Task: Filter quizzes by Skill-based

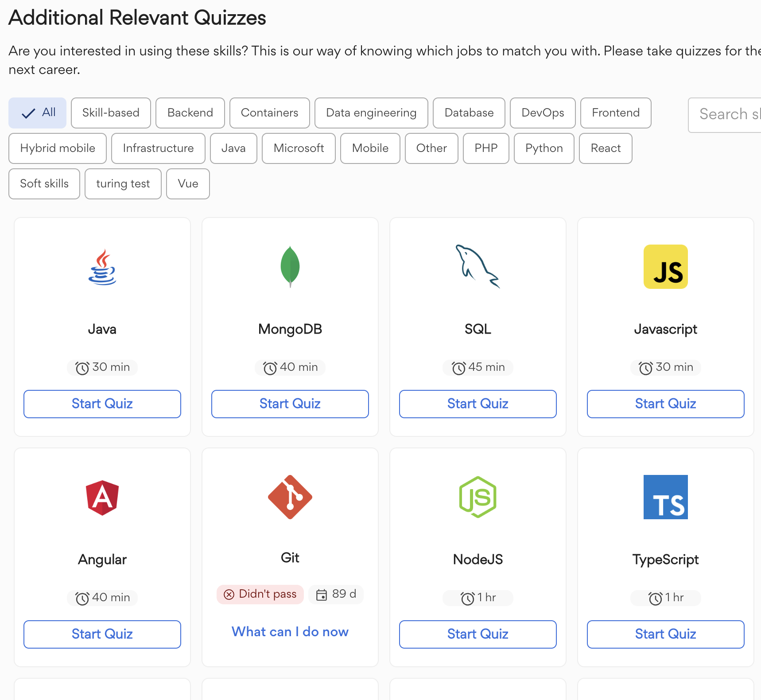Action: 111,113
